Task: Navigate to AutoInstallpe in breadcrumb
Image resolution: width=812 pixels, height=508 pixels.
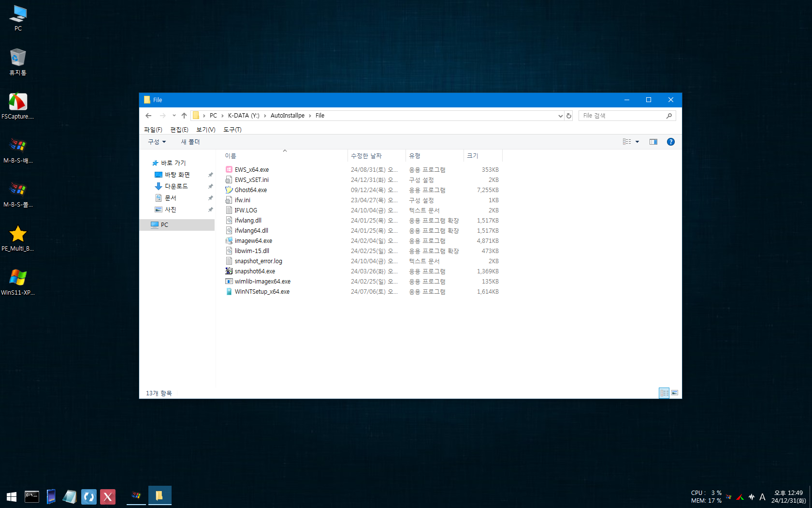Action: [x=288, y=116]
